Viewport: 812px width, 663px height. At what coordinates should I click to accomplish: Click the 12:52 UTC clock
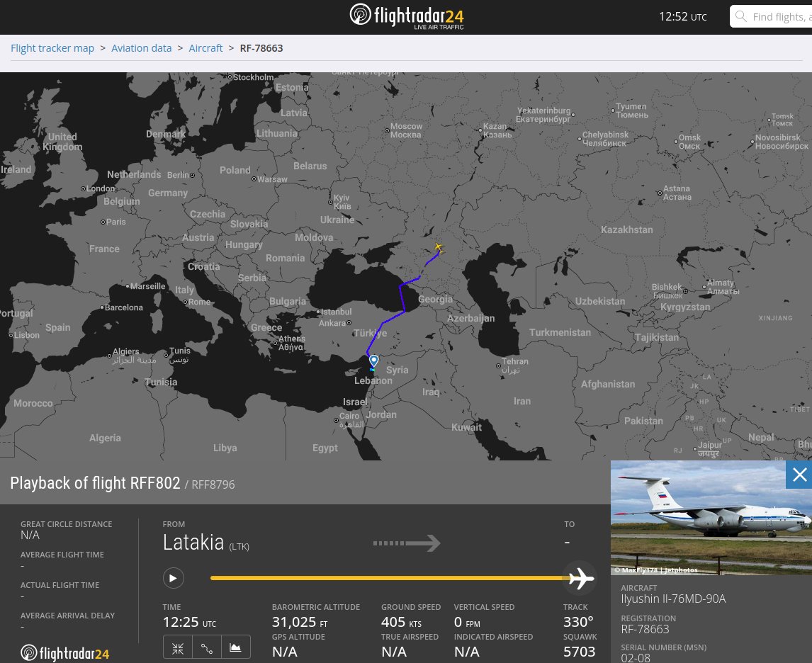pyautogui.click(x=682, y=16)
